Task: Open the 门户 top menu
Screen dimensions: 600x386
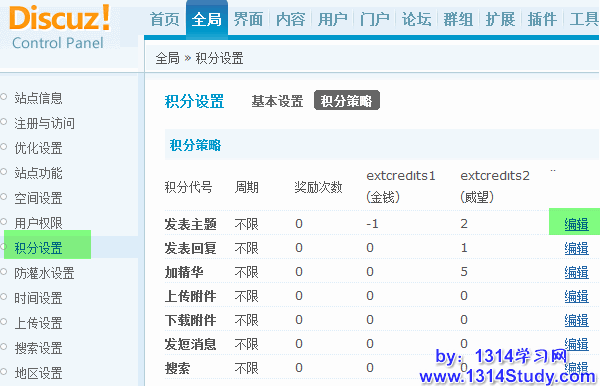Action: (x=375, y=19)
